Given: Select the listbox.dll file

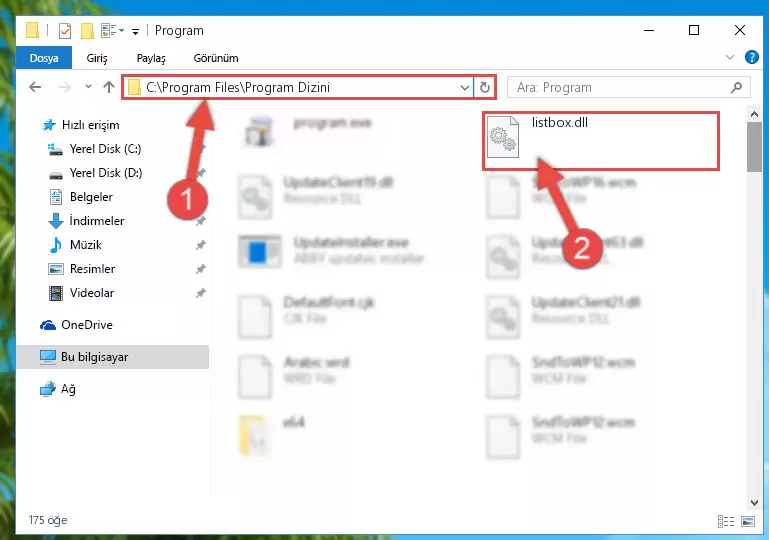Looking at the screenshot, I should (601, 141).
